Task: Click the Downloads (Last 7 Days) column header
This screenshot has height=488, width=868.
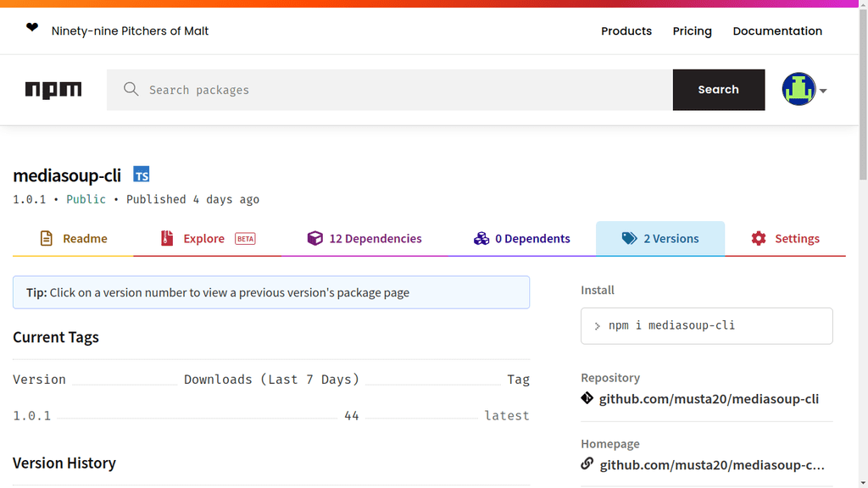Action: (x=272, y=380)
